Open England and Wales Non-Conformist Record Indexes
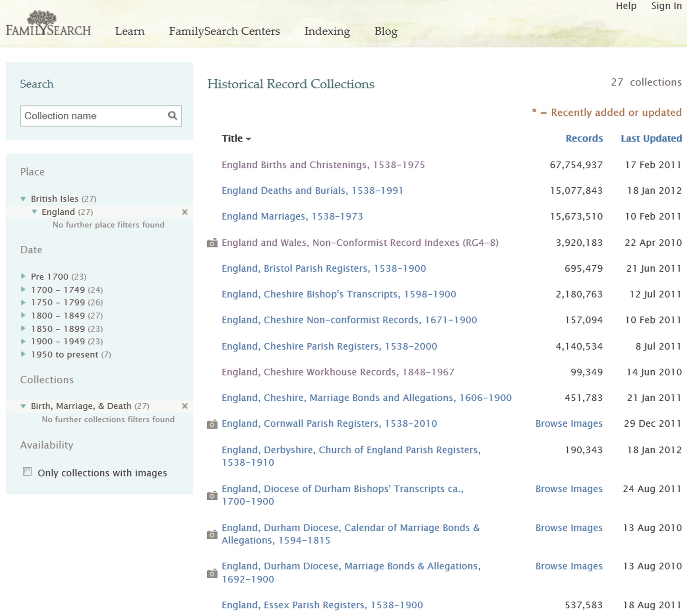Screen dimensions: 687x616 (360, 243)
